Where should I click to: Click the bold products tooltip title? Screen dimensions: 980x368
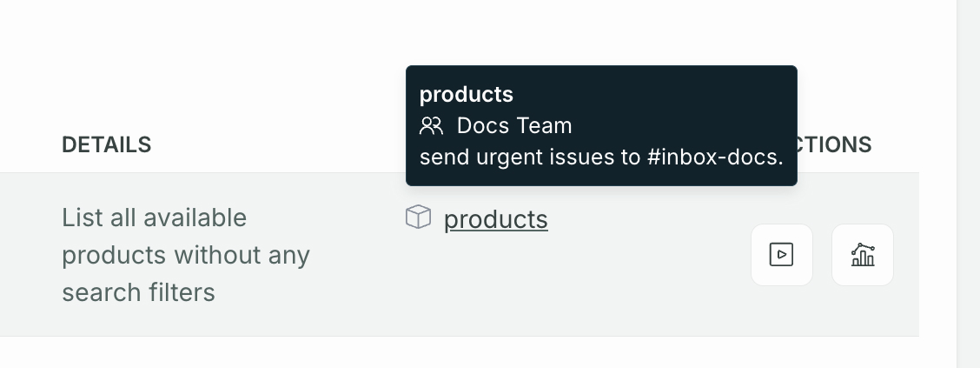click(x=467, y=95)
